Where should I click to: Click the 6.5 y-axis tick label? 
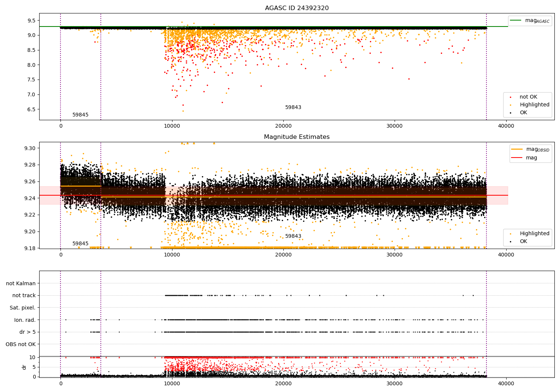pyautogui.click(x=32, y=109)
